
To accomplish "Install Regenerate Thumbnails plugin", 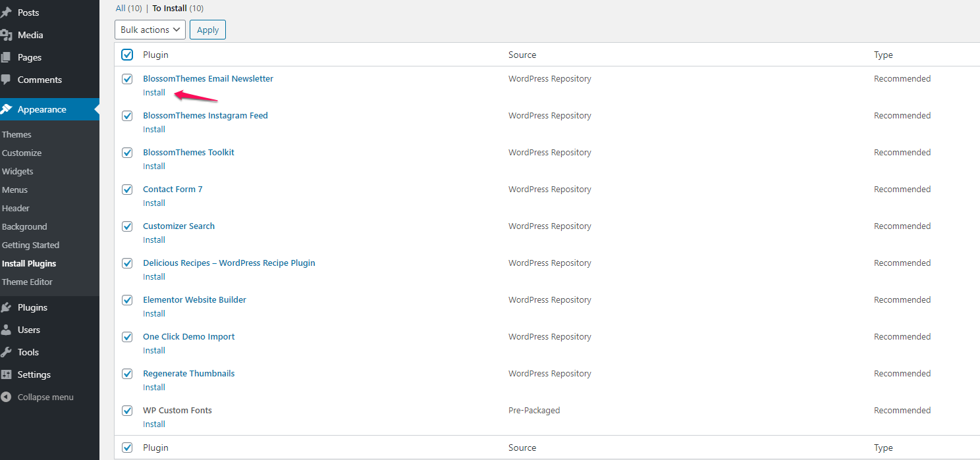I will coord(154,388).
